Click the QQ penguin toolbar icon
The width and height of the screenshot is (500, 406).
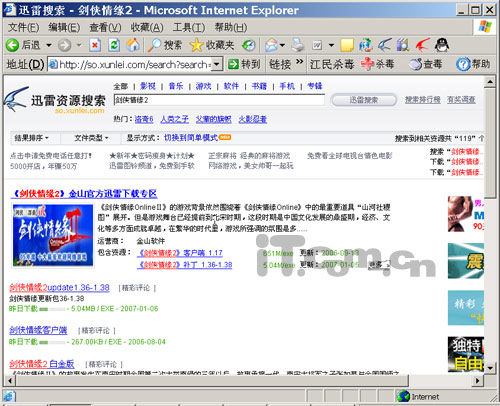442,45
